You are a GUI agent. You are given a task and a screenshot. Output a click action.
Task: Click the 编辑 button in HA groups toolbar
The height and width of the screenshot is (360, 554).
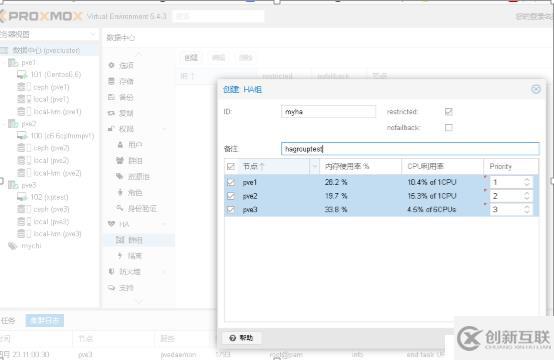[218, 58]
